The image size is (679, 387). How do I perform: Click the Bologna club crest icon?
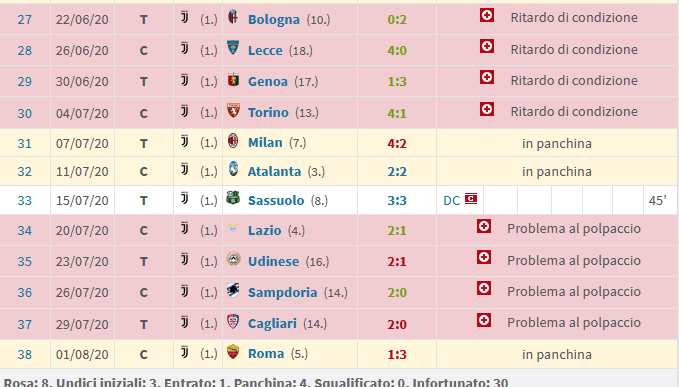click(x=233, y=17)
